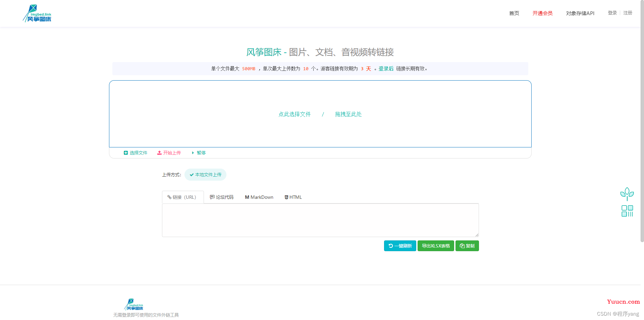Screen dimensions: 644x320
Task: Switch to the 论坛代码 tab
Action: (x=221, y=197)
